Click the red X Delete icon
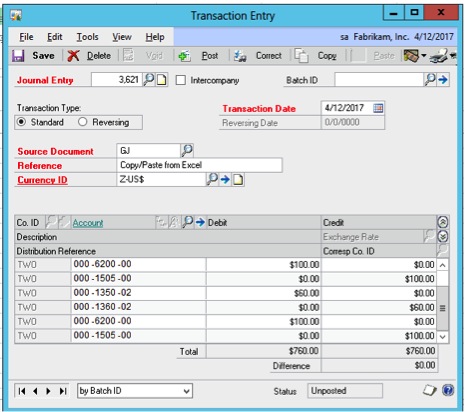This screenshot has width=465, height=412. [x=73, y=56]
